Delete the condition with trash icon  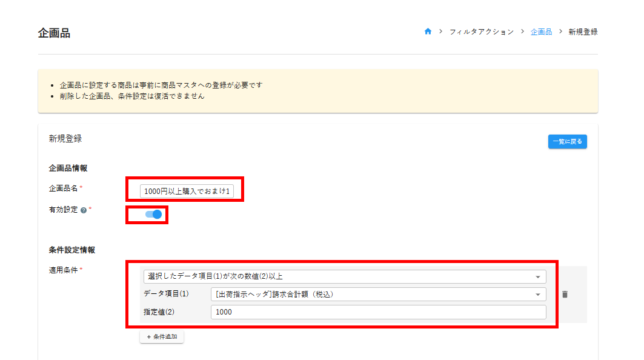pos(565,295)
